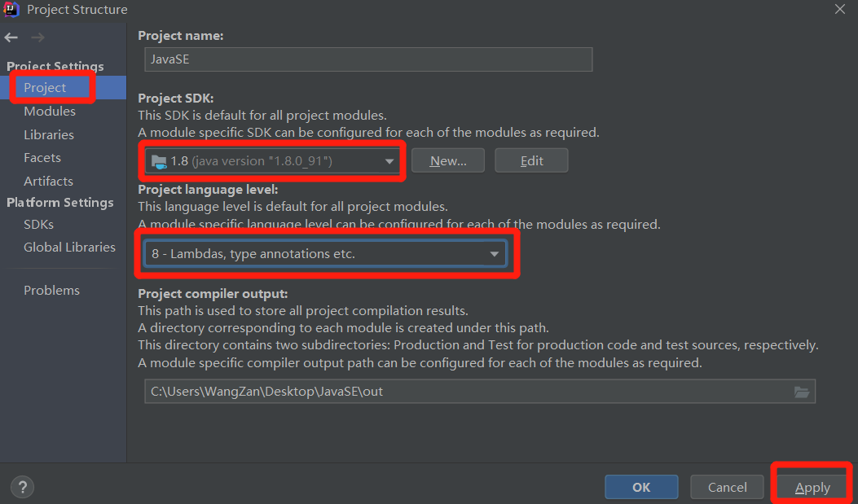Open SDKs under Platform Settings

[38, 224]
